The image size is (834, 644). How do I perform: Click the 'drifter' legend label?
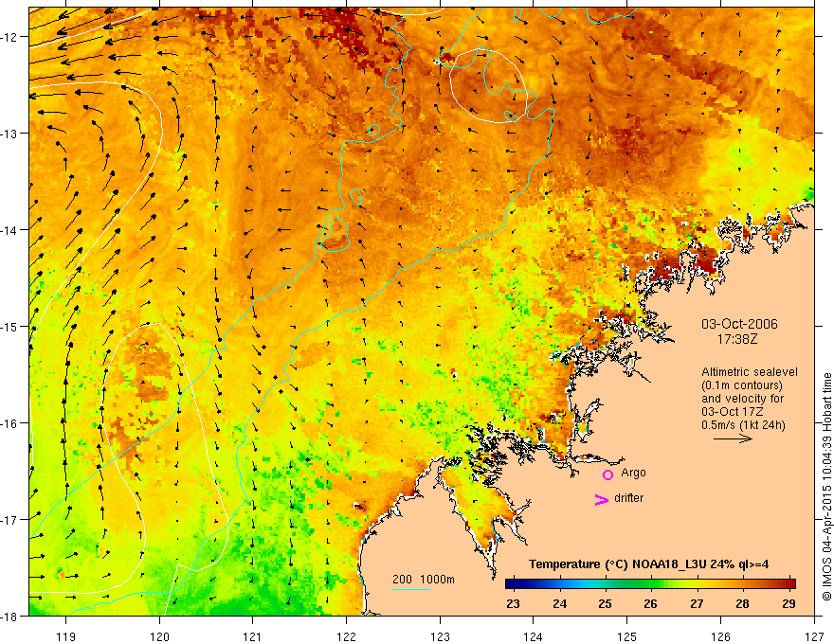pos(628,498)
